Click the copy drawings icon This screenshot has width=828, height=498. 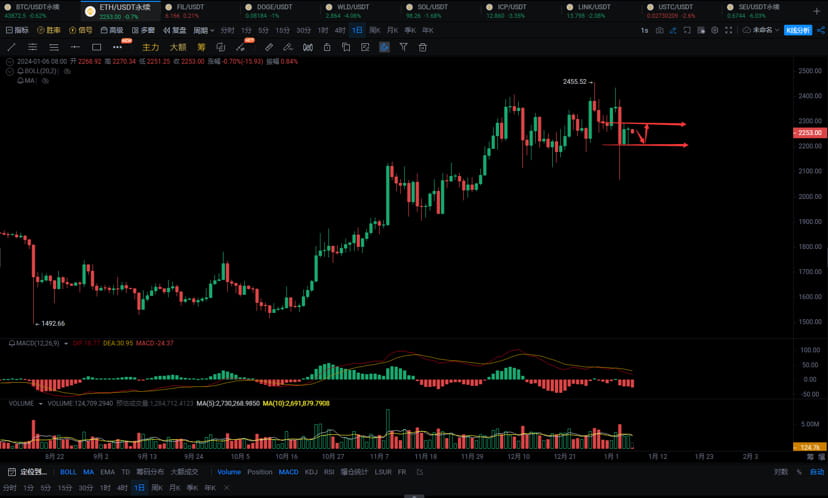pos(346,48)
